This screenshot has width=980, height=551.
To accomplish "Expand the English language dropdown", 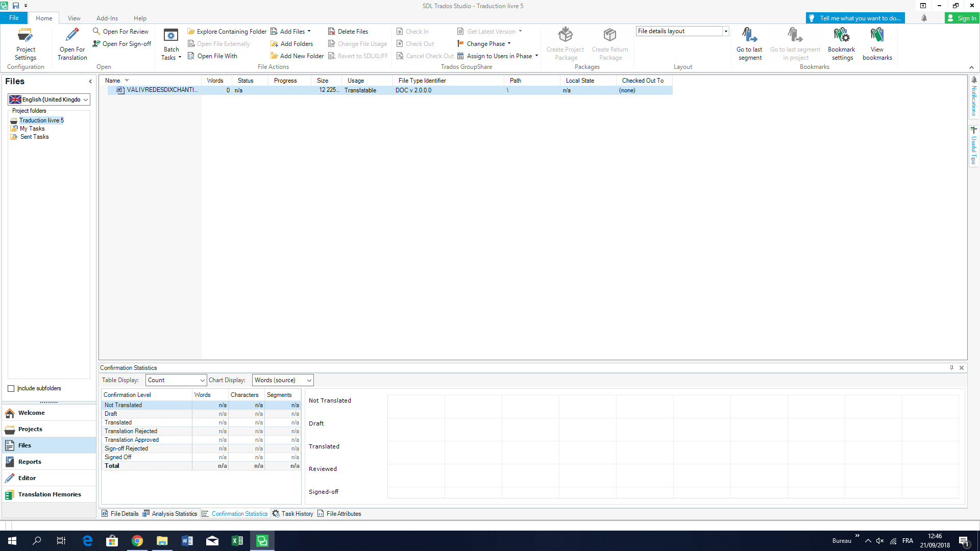I will click(85, 99).
